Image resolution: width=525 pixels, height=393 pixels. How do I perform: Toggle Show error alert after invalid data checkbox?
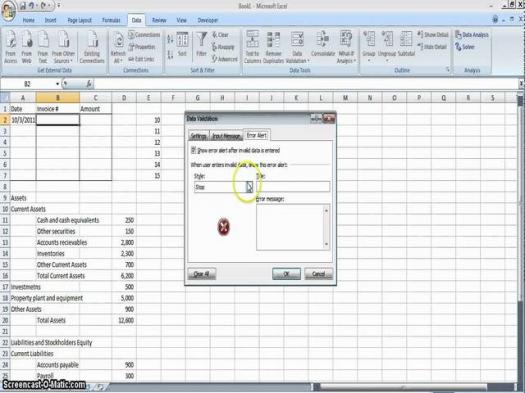193,150
